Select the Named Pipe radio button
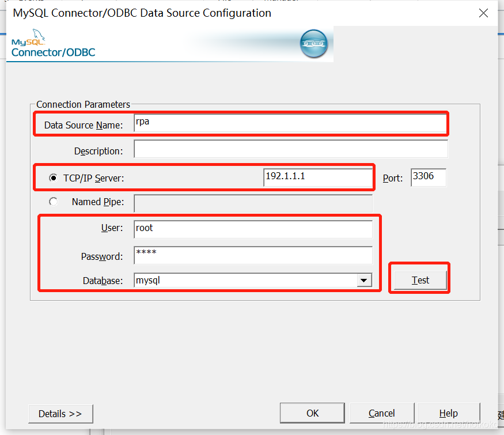 [x=53, y=201]
